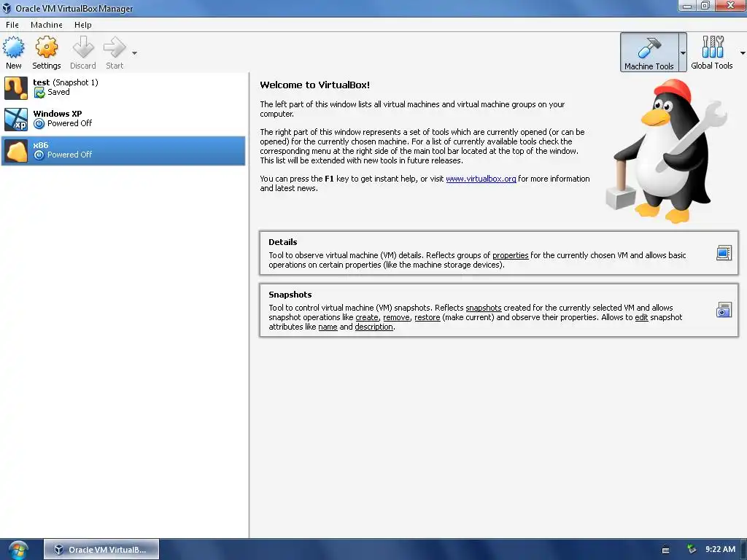747x560 pixels.
Task: Click 'Powered Off' text under Windows XP
Action: pyautogui.click(x=69, y=123)
